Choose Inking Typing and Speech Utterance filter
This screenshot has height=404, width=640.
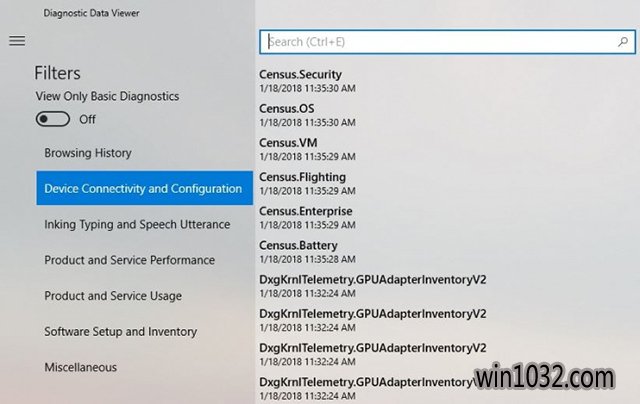click(x=137, y=224)
